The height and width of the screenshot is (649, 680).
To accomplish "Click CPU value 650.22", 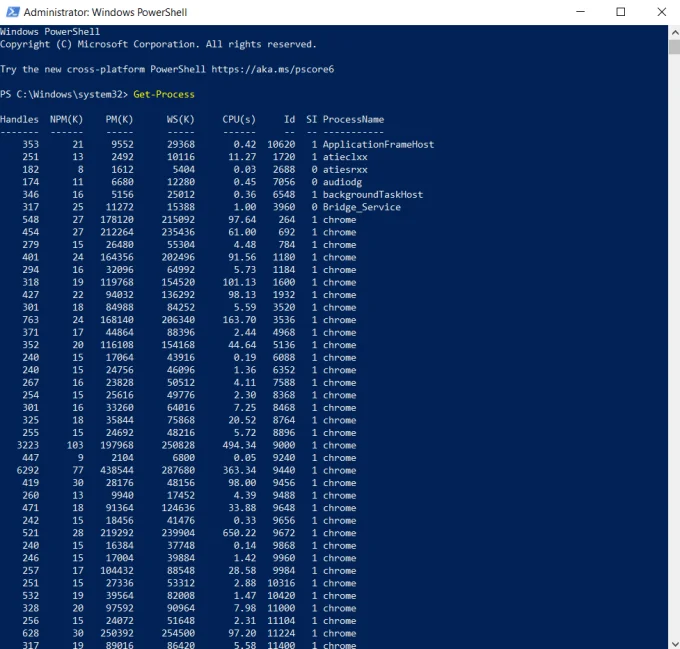I will click(239, 533).
